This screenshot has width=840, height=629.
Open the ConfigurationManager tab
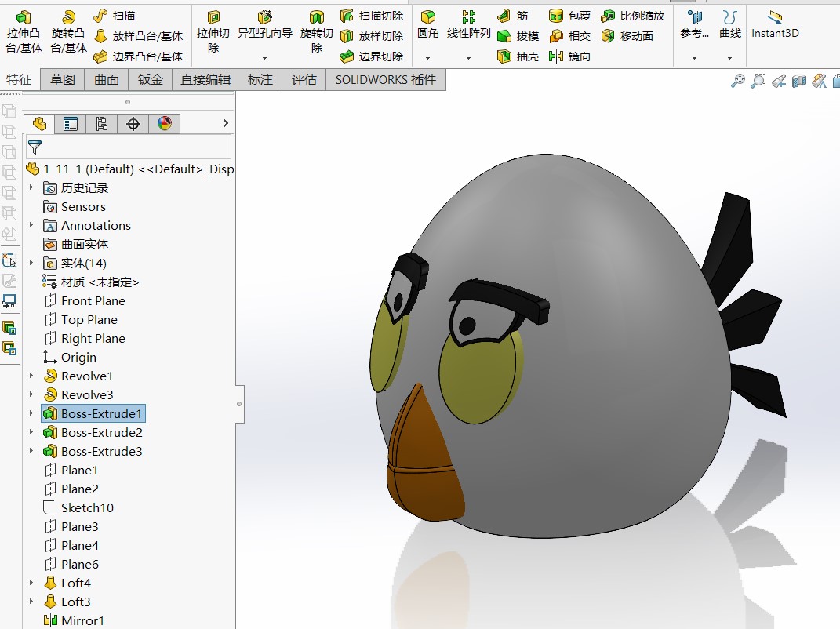[102, 124]
